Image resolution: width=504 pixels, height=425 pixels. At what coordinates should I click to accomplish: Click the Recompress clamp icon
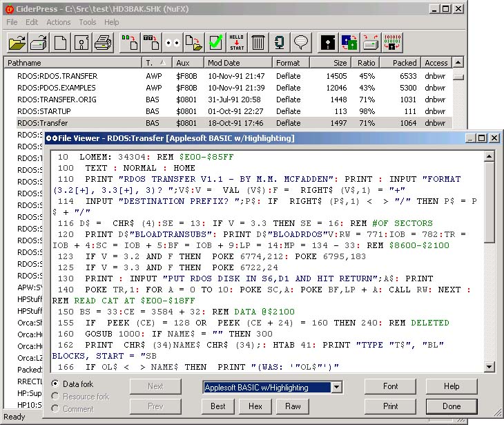click(x=280, y=42)
